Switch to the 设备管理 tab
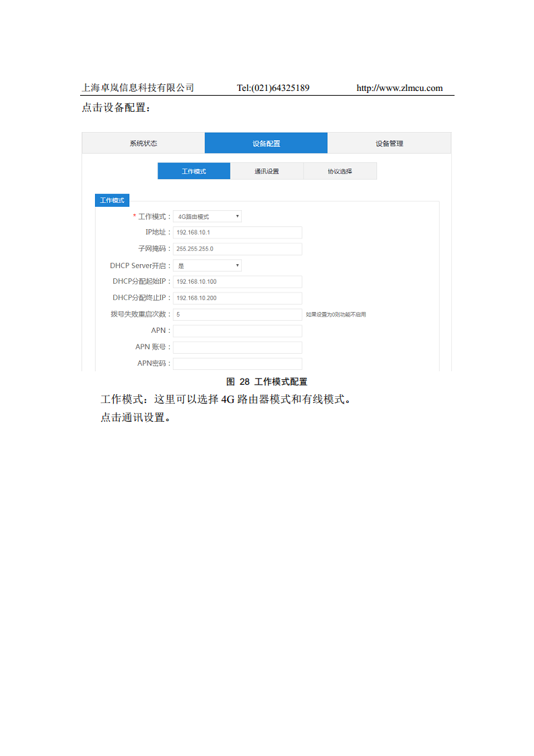534x756 pixels. (x=389, y=144)
